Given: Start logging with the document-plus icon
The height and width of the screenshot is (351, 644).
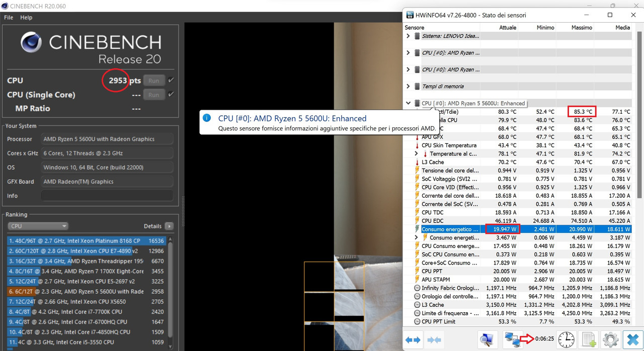Looking at the screenshot, I should pyautogui.click(x=589, y=339).
